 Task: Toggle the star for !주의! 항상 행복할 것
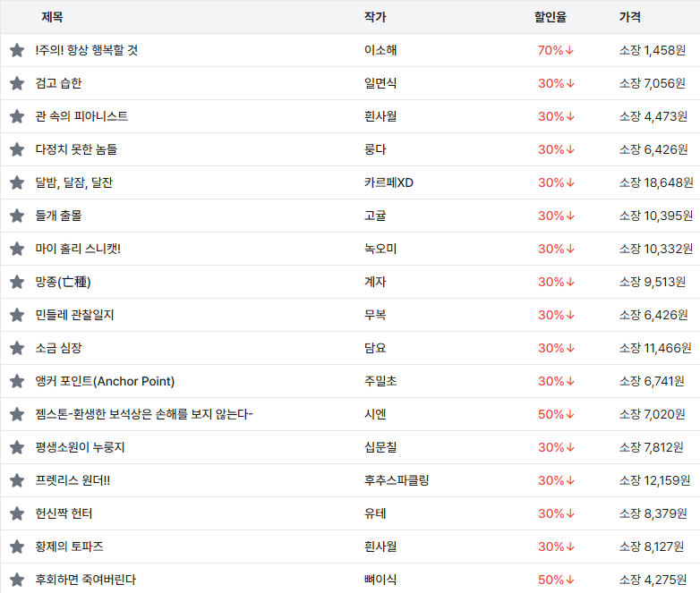tap(17, 50)
